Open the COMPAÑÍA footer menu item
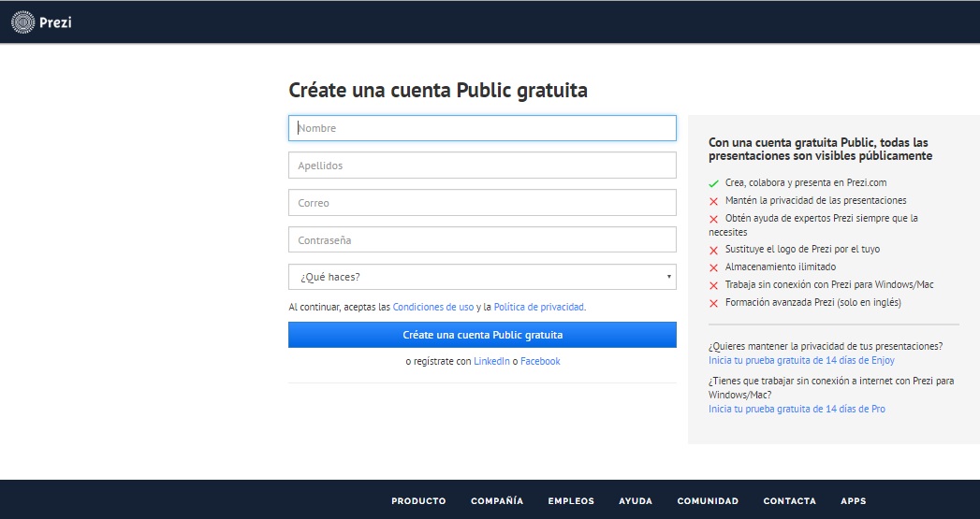This screenshot has width=980, height=519. (497, 501)
